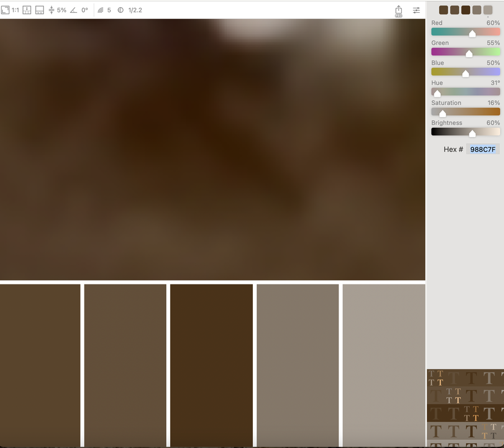Click the Hue 31° value

tap(495, 83)
